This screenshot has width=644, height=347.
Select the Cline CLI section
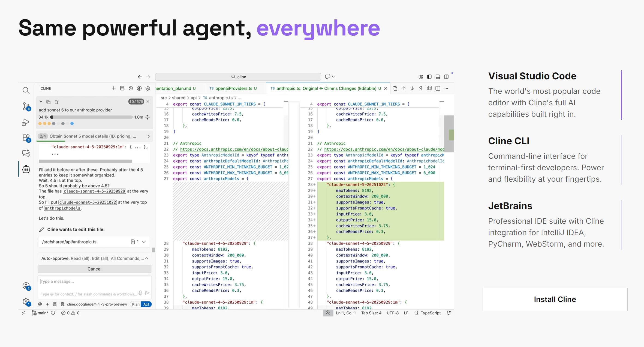(x=508, y=141)
